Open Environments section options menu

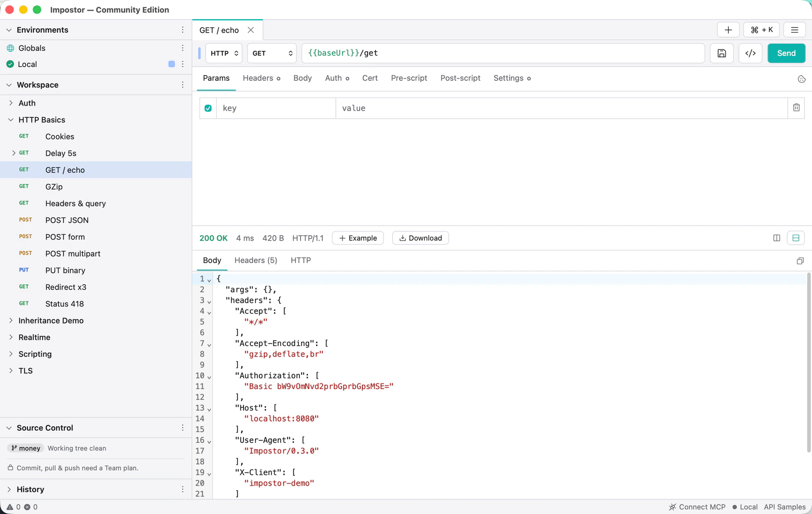[183, 30]
